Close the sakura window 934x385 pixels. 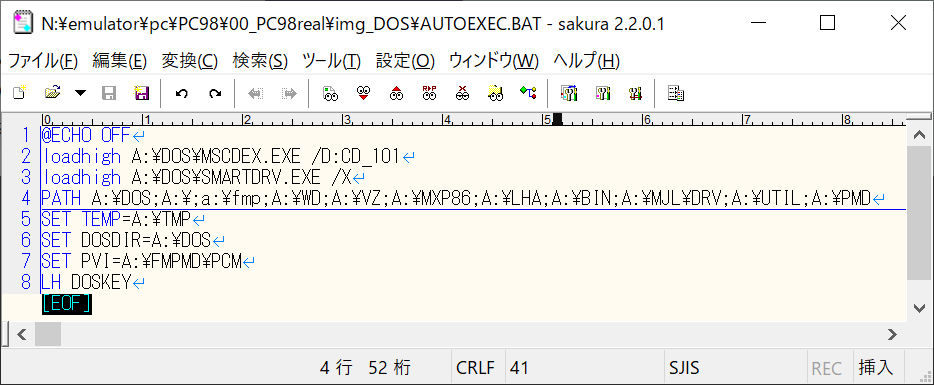[x=898, y=23]
